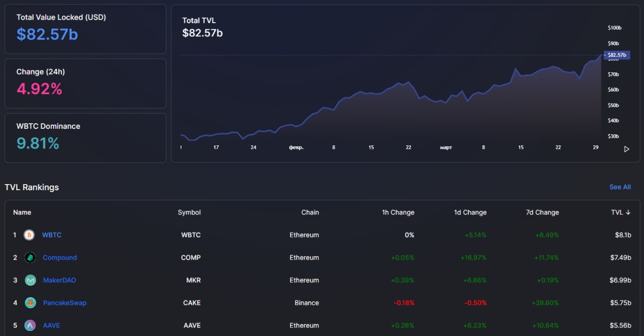Click the 9.81% WBTC Dominance value
644x336 pixels.
[38, 143]
